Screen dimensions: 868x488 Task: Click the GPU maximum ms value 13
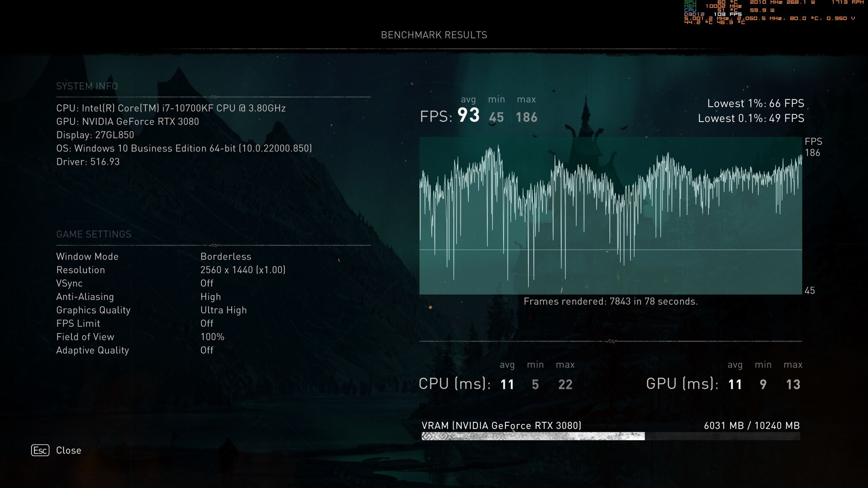[793, 385]
